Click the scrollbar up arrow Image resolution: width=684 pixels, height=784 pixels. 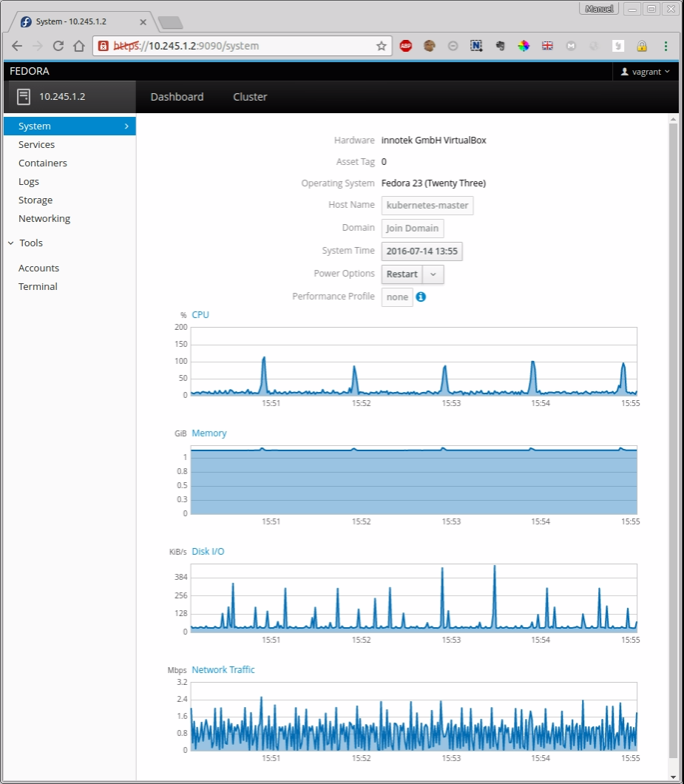click(673, 118)
